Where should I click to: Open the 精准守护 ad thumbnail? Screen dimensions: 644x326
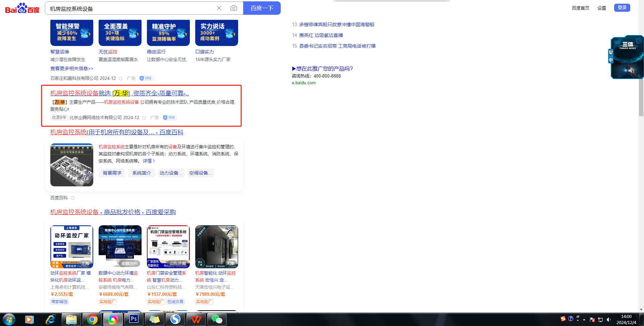(x=168, y=33)
